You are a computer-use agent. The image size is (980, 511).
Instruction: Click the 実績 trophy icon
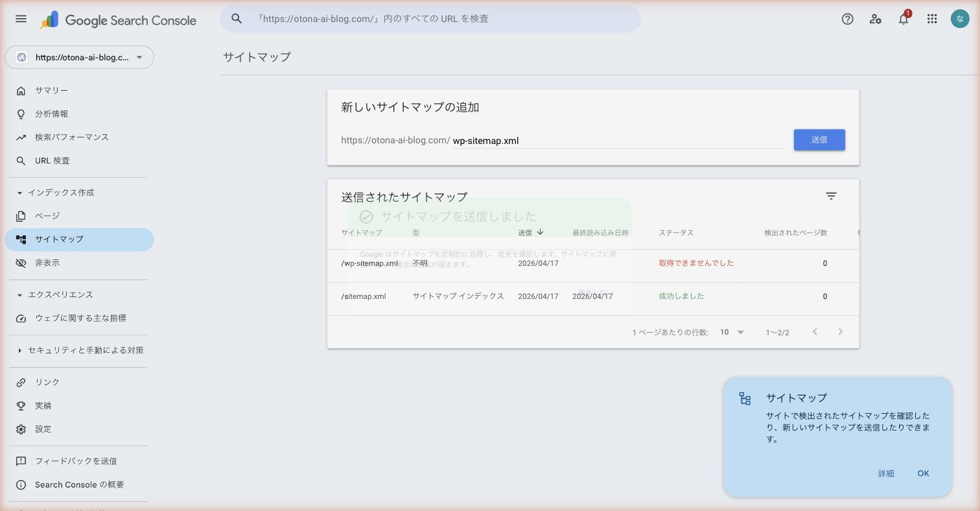(21, 406)
